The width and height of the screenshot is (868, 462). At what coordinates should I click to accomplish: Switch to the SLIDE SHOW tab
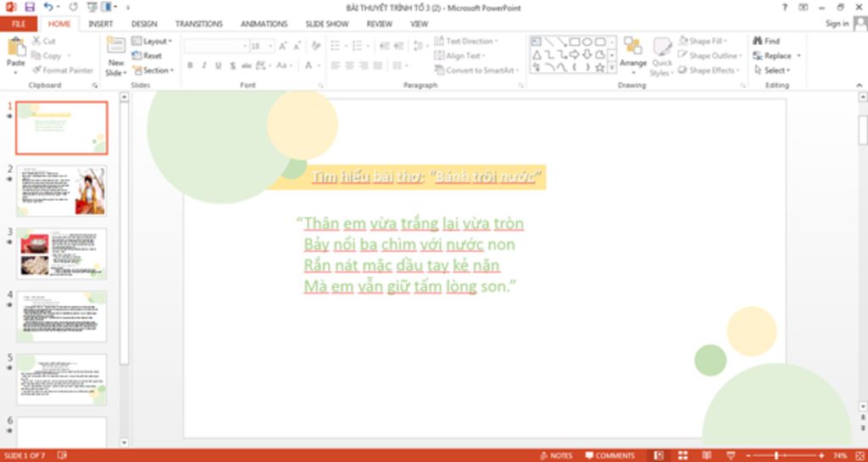(327, 24)
